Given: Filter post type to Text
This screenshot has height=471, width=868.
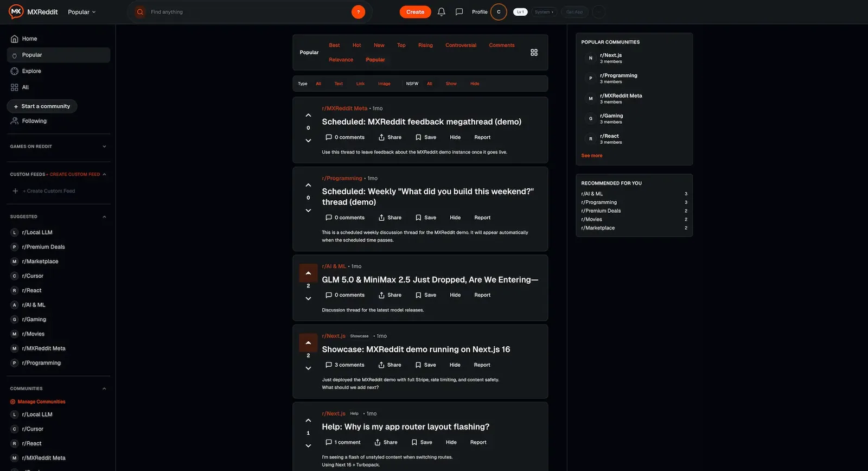Looking at the screenshot, I should coord(339,84).
